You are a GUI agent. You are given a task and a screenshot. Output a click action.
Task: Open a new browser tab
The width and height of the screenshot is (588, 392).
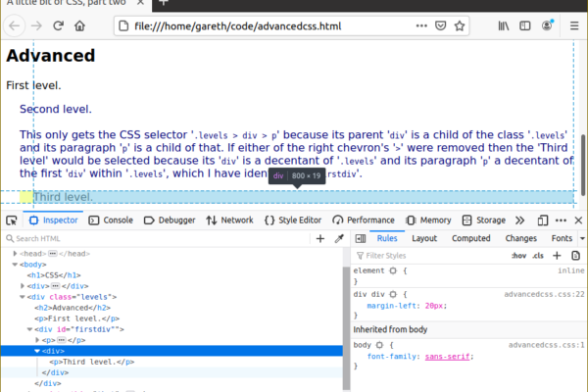click(164, 3)
